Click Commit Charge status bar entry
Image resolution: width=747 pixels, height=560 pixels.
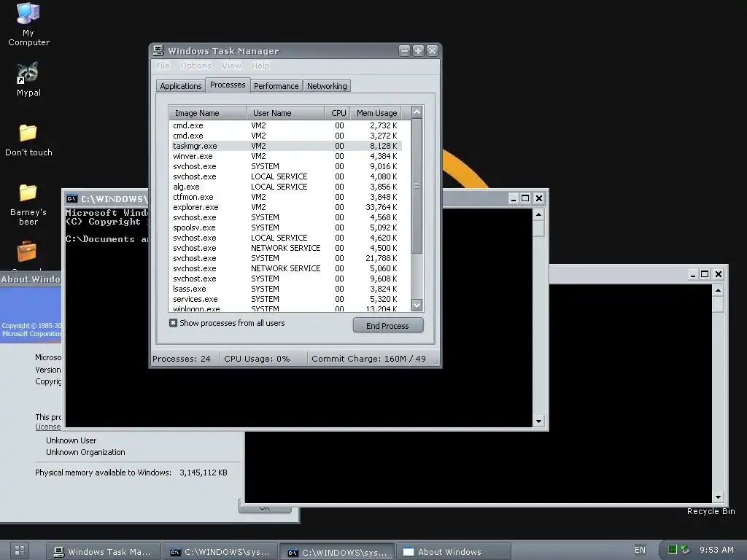pos(369,359)
